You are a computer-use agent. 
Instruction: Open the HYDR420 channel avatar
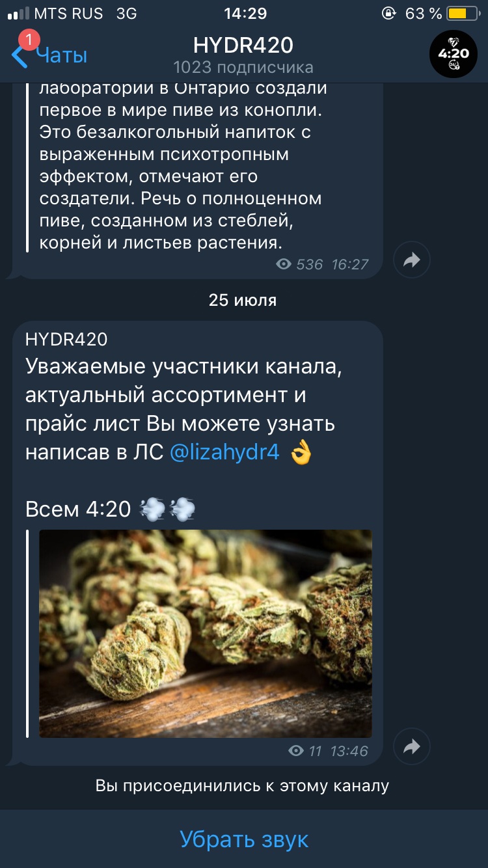[453, 54]
